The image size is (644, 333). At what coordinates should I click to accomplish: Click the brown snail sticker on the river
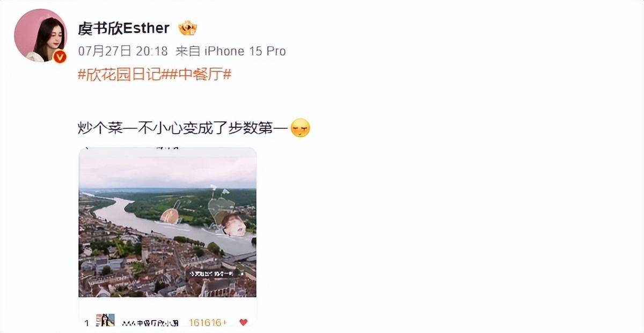pos(170,215)
